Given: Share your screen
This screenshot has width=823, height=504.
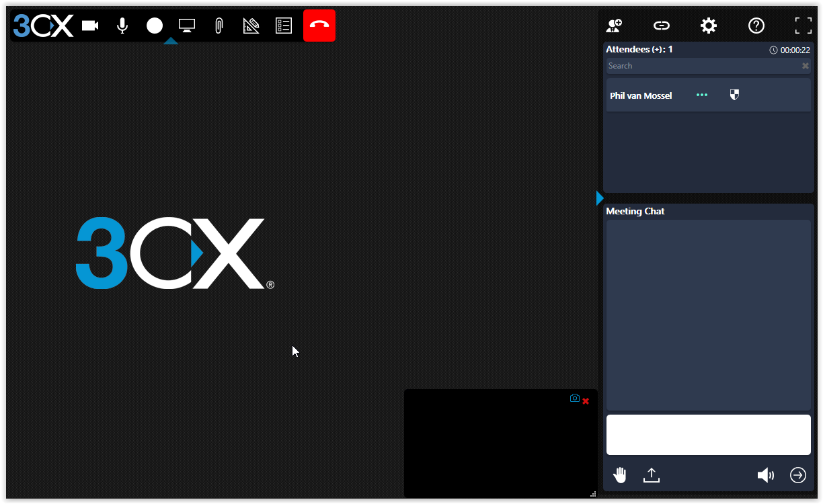Looking at the screenshot, I should point(187,26).
